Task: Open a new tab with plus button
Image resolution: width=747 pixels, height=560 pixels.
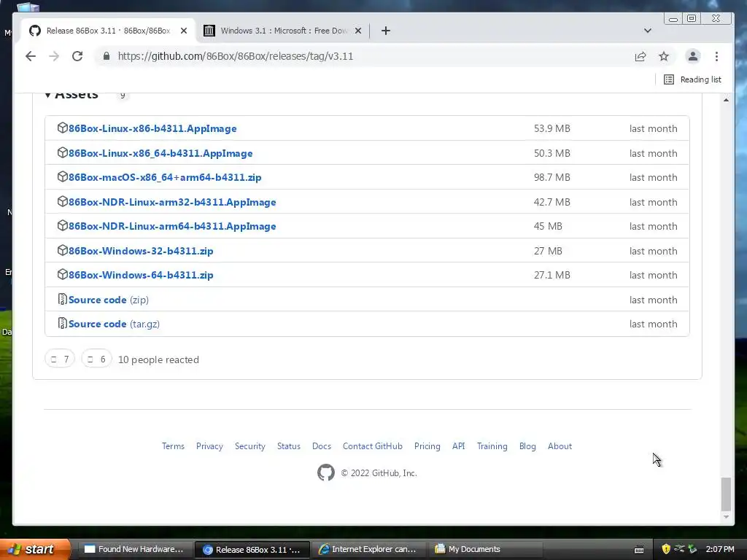Action: pos(386,31)
